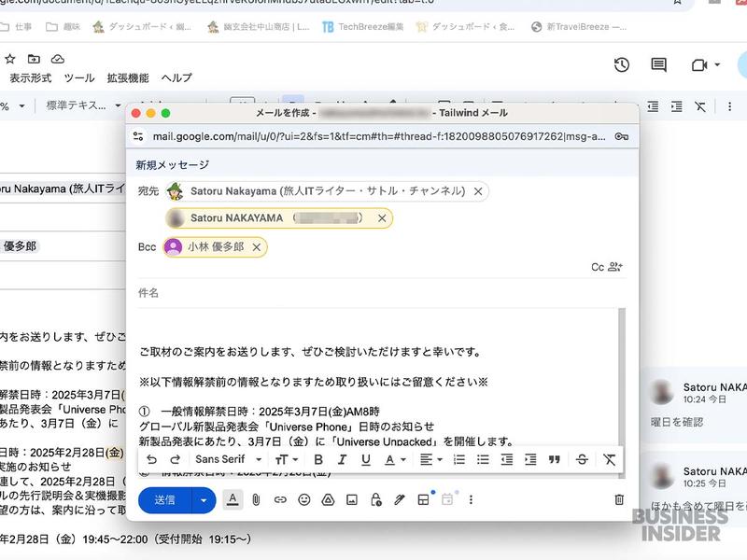
Task: Click the 件名 subject field
Action: (x=381, y=293)
